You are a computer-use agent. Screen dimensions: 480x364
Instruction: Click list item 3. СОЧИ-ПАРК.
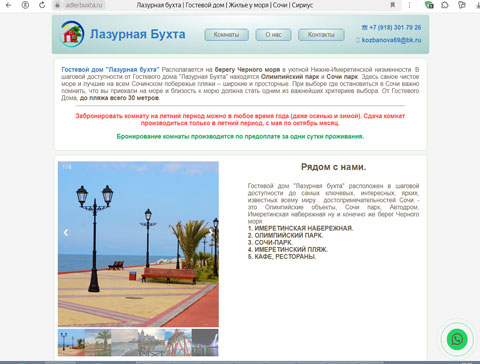click(270, 242)
